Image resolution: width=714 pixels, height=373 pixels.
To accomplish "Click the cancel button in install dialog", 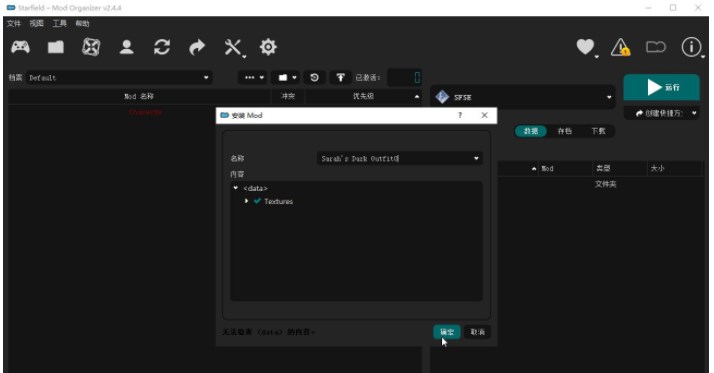I will click(x=477, y=332).
